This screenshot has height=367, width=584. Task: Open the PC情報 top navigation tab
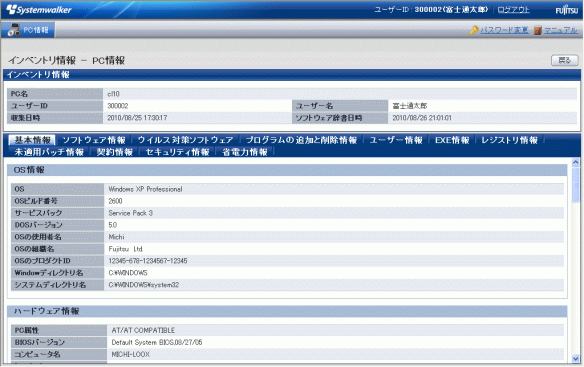click(x=28, y=30)
